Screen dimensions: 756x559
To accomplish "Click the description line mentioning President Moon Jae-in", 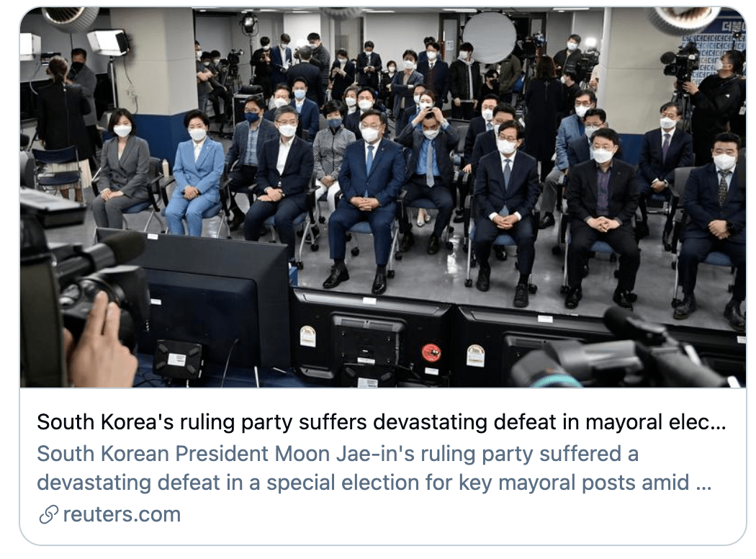I will click(338, 454).
